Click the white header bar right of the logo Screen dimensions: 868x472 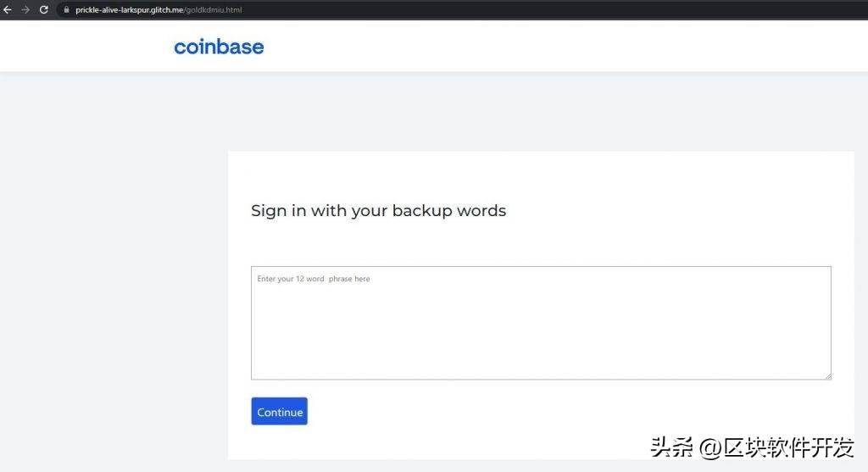pos(551,47)
